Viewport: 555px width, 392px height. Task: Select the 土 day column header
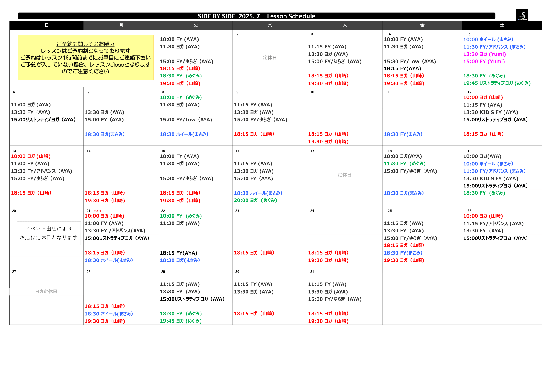502,25
